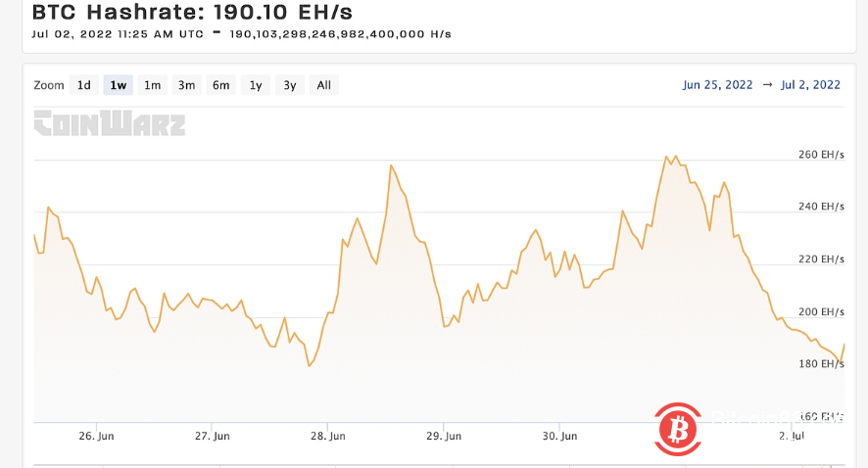Click the raw H/s hashrate value text

point(340,34)
